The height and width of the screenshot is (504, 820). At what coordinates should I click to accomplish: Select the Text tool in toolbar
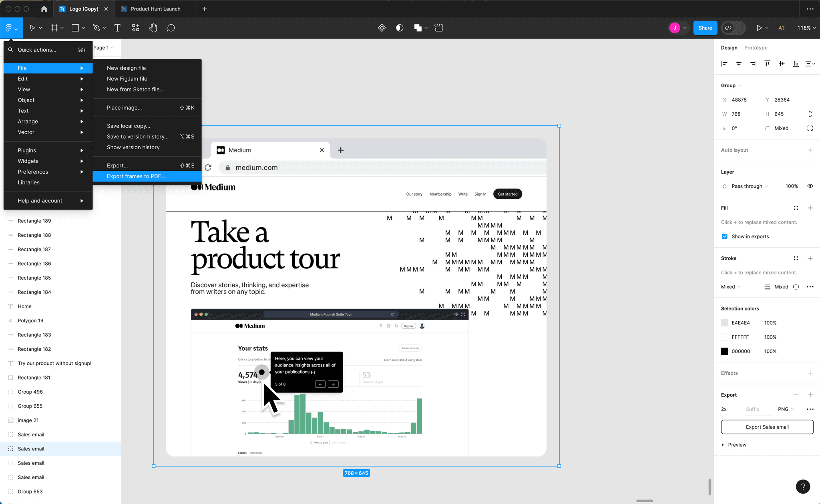[117, 28]
